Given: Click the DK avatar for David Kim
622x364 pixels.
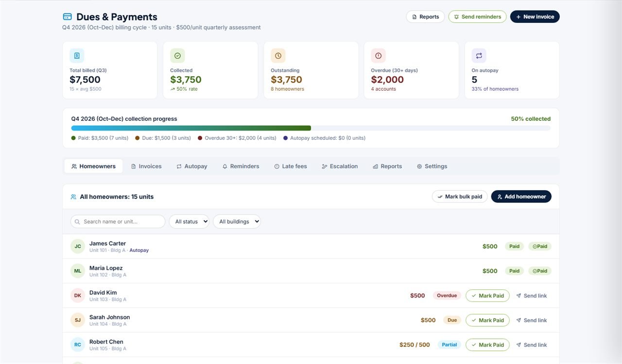Looking at the screenshot, I should (78, 296).
